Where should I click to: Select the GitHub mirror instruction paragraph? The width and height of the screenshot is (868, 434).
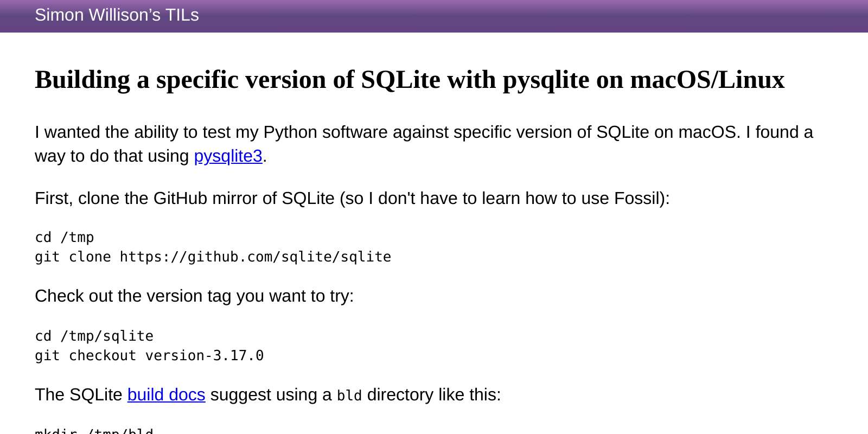[352, 199]
